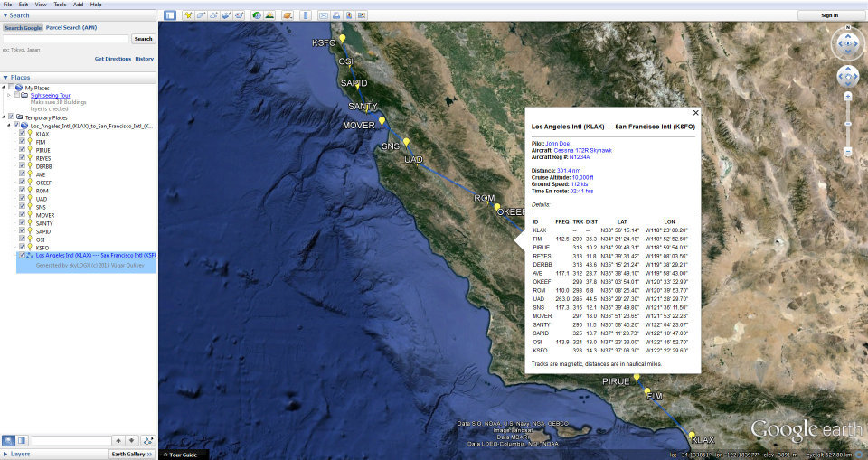Click the KSFO yellow pushpin on map
Viewport: 868px width, 460px height.
pos(343,38)
